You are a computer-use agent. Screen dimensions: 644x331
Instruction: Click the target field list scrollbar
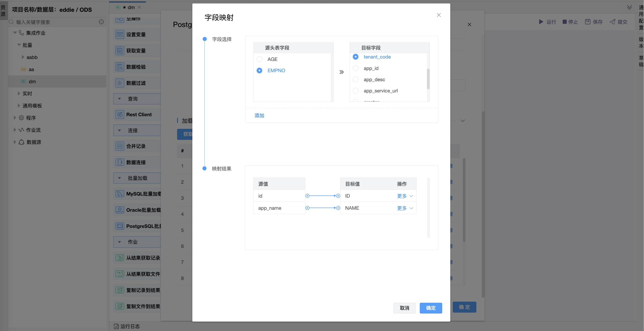pyautogui.click(x=428, y=79)
